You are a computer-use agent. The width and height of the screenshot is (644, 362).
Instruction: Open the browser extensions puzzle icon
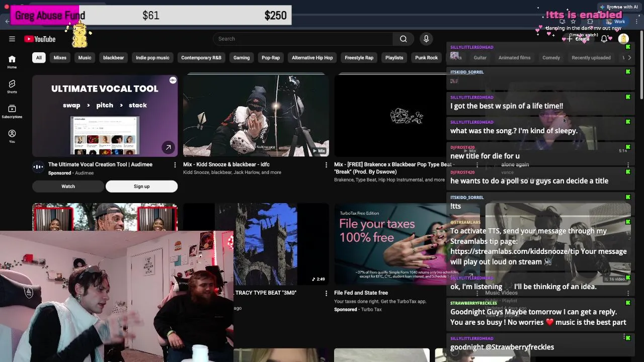tap(590, 22)
